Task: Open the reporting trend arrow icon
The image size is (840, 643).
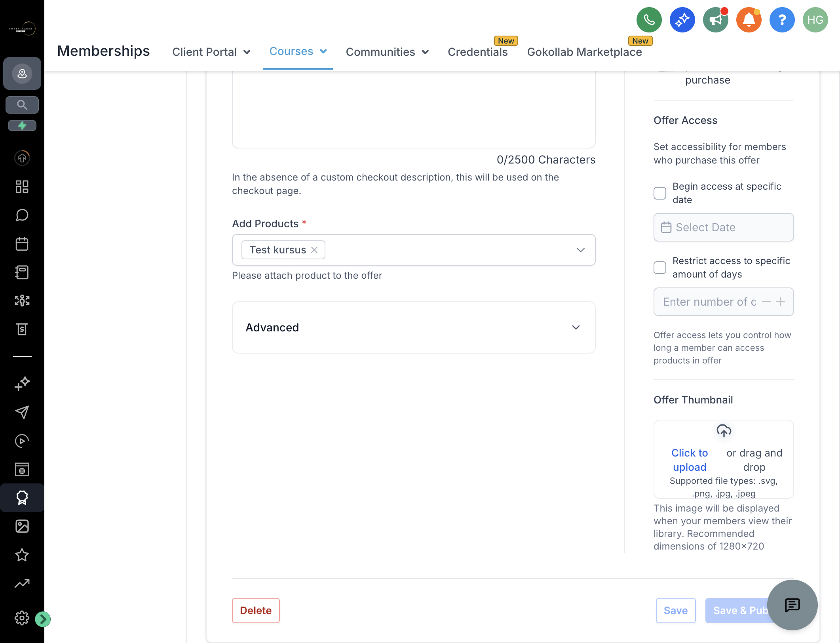Action: 22,583
